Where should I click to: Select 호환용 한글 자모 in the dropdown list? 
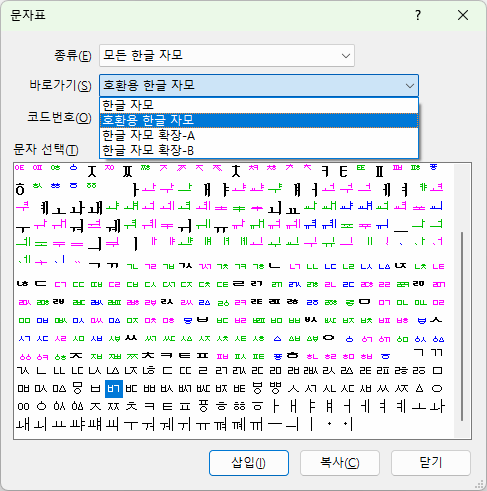click(259, 120)
